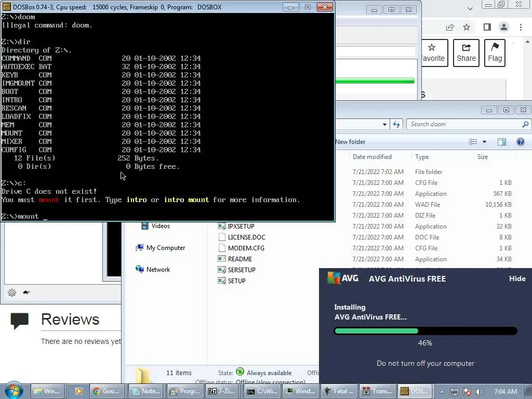The width and height of the screenshot is (532, 399).
Task: Open Chrome's share page icon
Action: click(x=450, y=27)
